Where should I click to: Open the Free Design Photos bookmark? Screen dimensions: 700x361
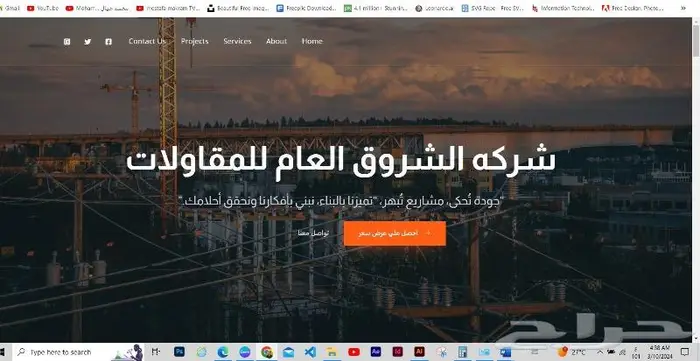(634, 8)
